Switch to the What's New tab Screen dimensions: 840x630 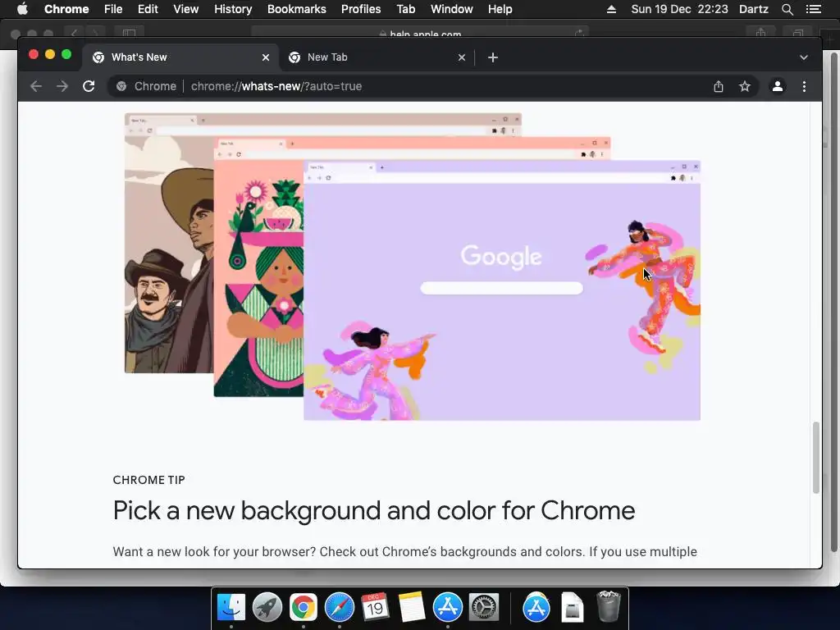coord(180,57)
